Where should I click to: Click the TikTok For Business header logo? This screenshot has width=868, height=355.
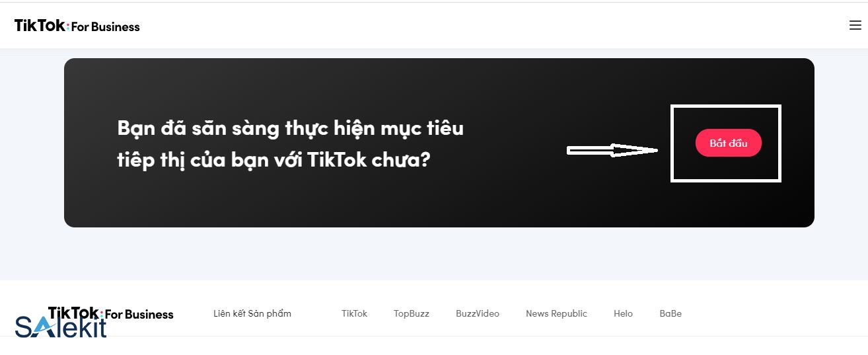77,26
